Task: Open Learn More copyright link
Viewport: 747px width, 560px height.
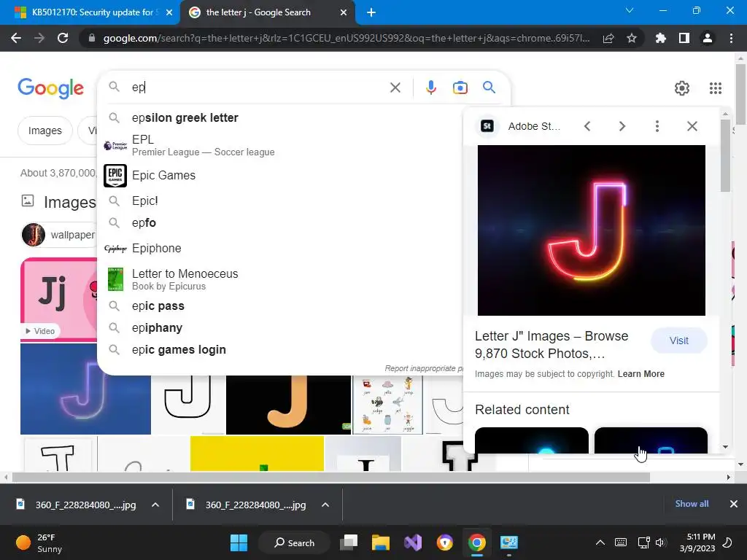Action: [640, 374]
